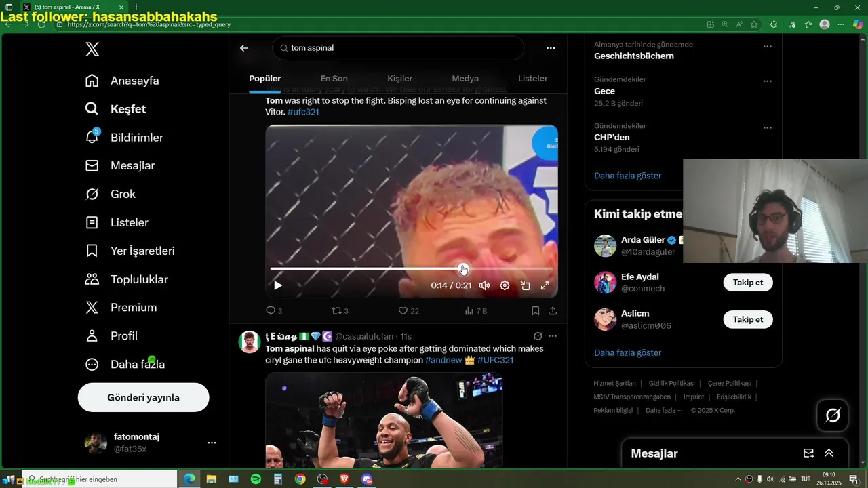
Task: Open the X logo home link
Action: (92, 49)
